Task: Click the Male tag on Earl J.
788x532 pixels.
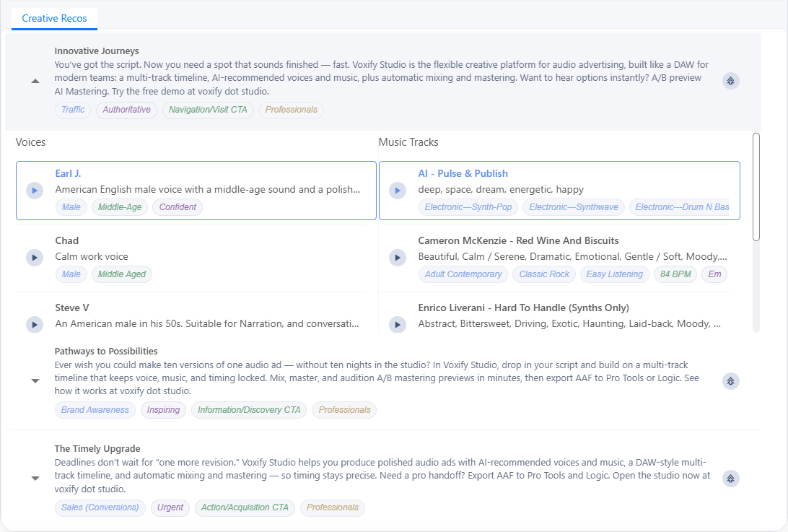Action: tap(71, 207)
